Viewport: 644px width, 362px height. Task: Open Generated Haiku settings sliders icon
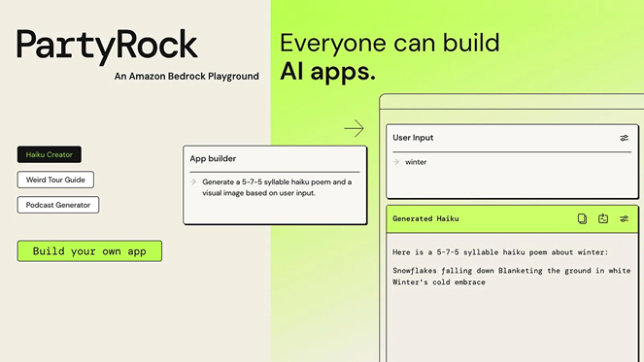click(x=624, y=218)
